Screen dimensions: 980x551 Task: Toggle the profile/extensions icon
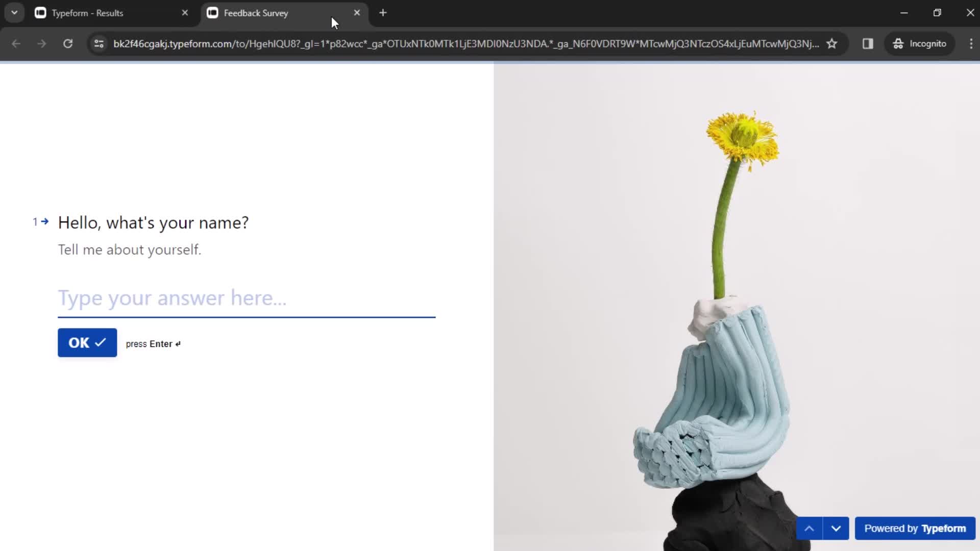[868, 43]
